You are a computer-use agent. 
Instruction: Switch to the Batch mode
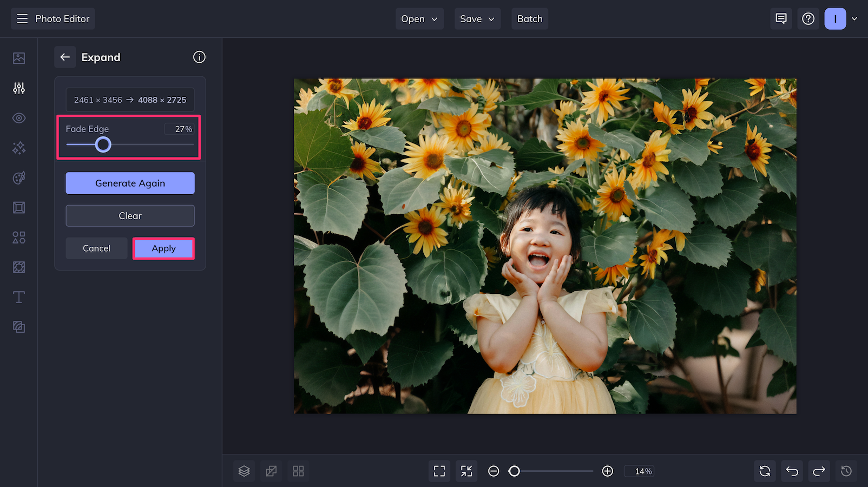[x=529, y=18]
